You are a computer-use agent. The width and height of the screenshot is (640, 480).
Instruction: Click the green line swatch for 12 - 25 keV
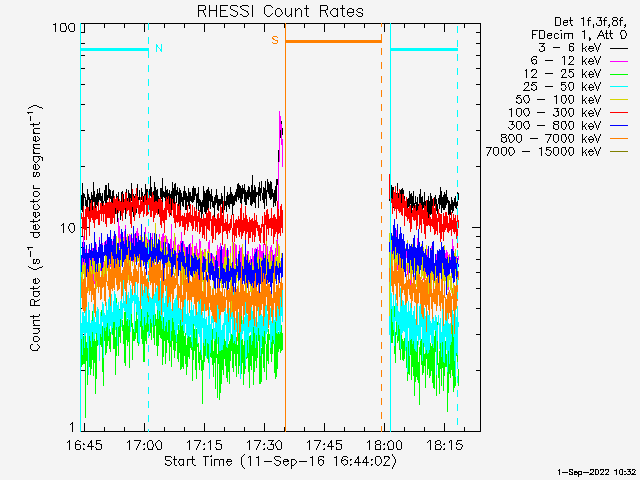tap(619, 74)
